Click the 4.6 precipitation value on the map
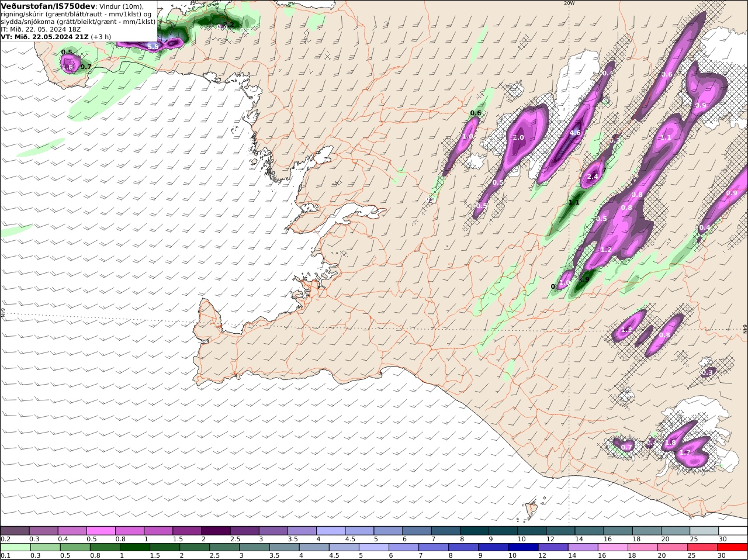Viewport: 748px width, 560px height. (x=575, y=133)
